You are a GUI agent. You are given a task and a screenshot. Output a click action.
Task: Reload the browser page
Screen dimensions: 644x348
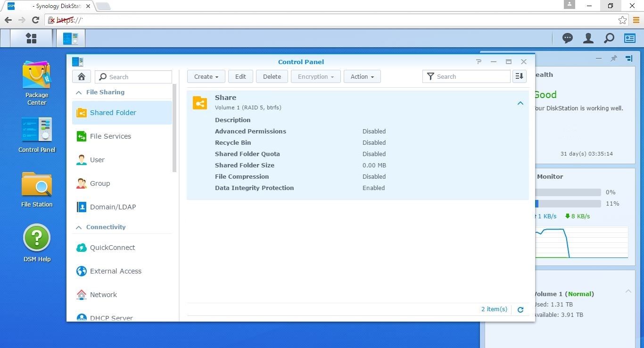click(x=35, y=20)
